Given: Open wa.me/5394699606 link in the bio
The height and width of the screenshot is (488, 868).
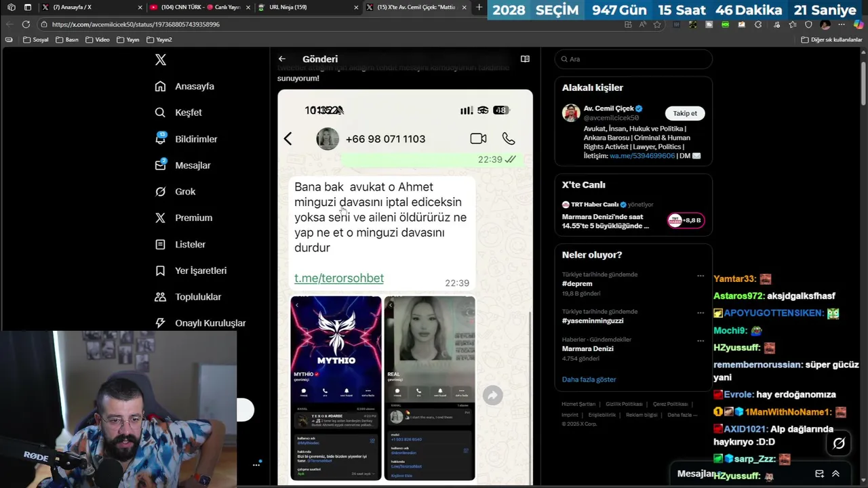Looking at the screenshot, I should 642,156.
